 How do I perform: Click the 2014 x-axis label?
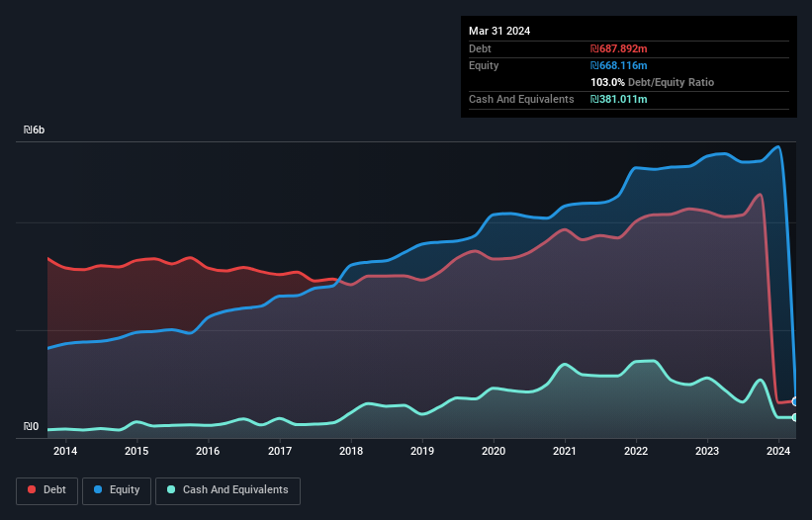(x=65, y=451)
